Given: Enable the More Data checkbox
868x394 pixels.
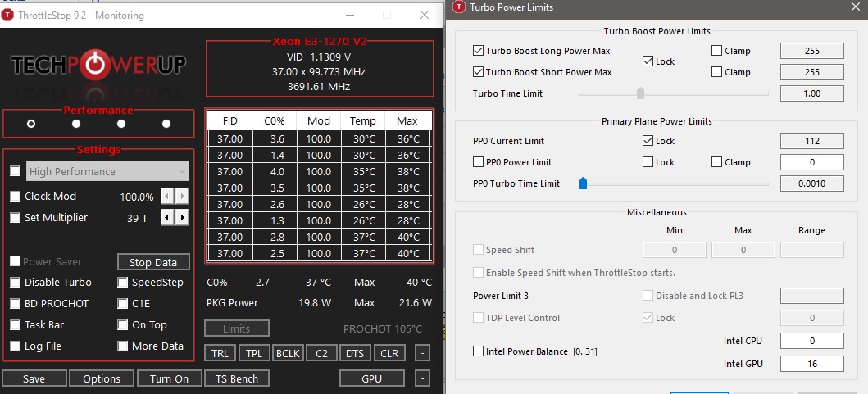Looking at the screenshot, I should click(x=123, y=346).
